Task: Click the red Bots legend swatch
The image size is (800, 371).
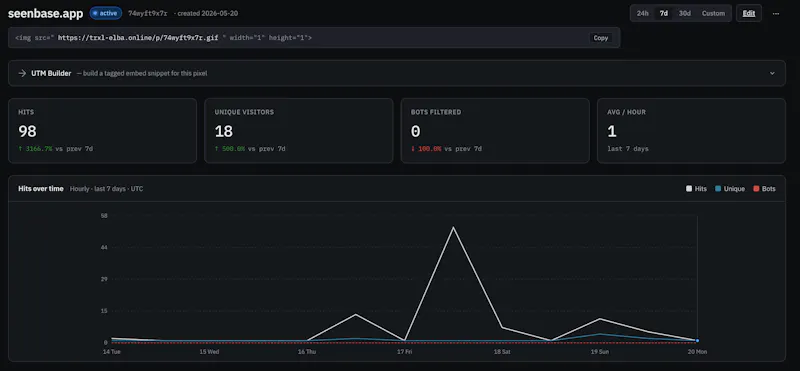Action: point(756,189)
